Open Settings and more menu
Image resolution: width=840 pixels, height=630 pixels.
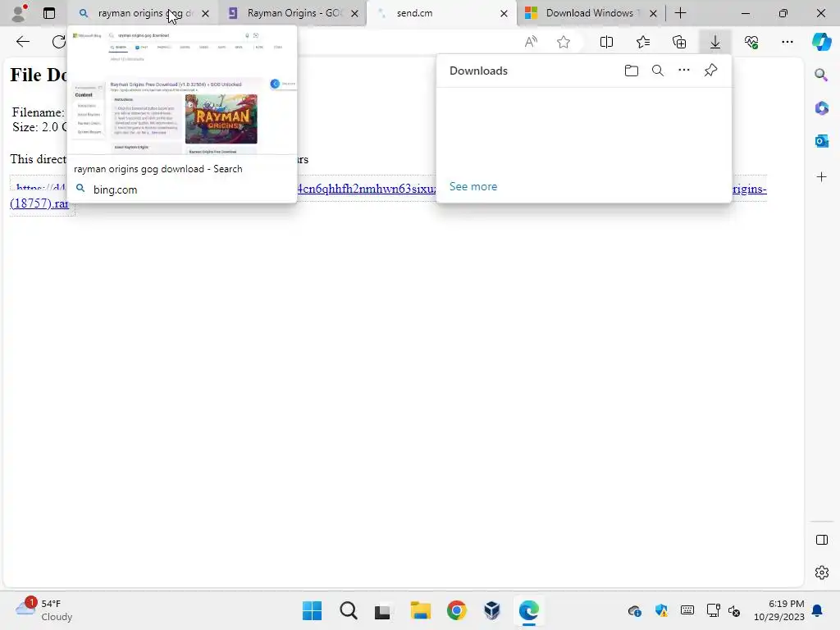click(787, 42)
